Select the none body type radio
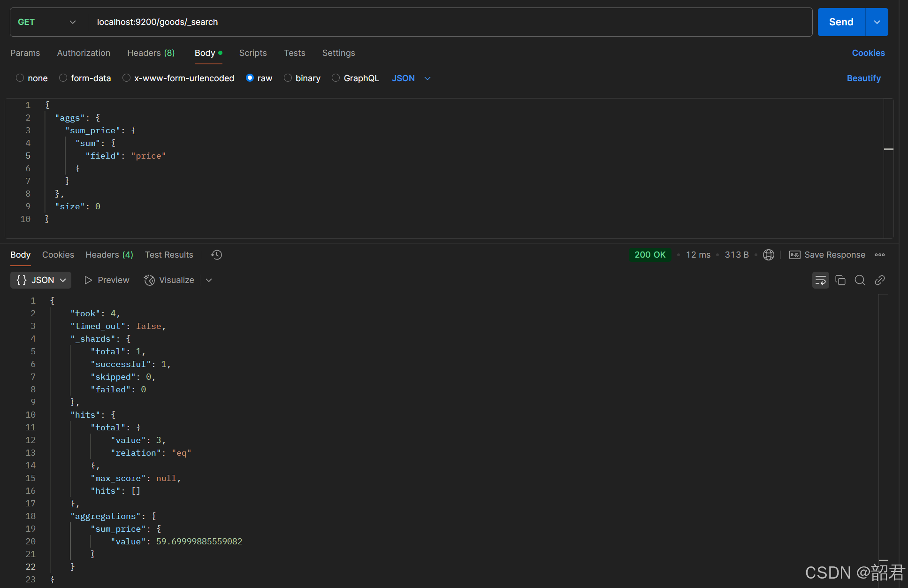Image resolution: width=908 pixels, height=588 pixels. click(20, 78)
